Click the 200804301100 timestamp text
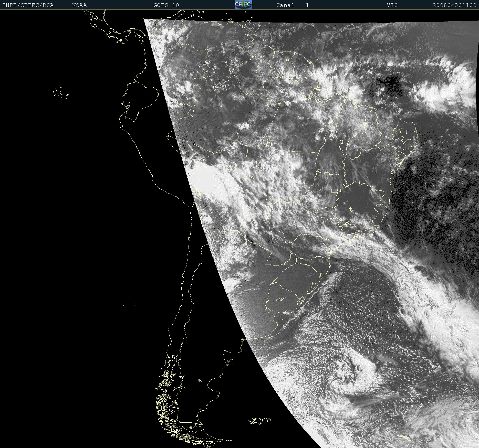Viewport: 479px width, 448px height. [x=454, y=5]
